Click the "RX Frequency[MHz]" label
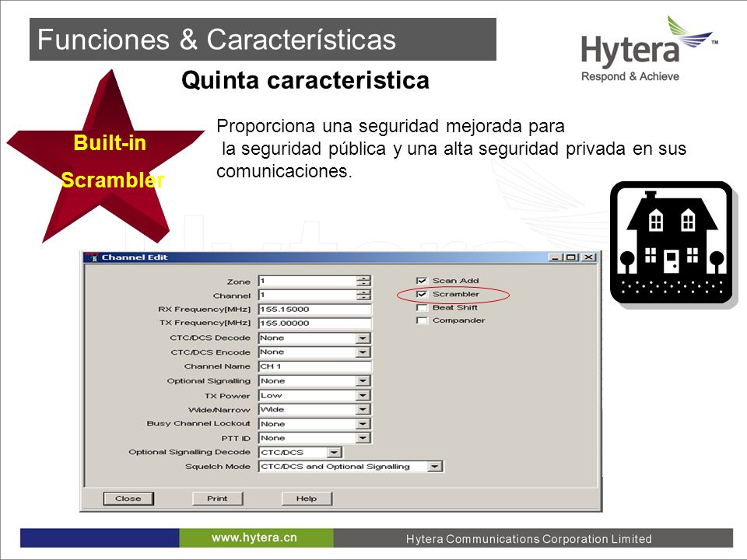 tap(205, 310)
